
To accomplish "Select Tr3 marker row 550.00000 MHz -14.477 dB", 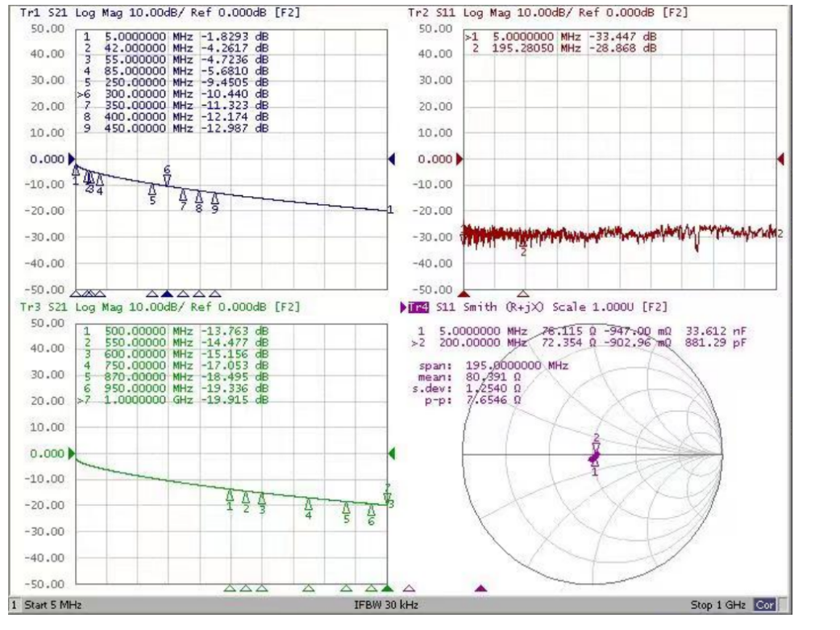I will click(175, 342).
